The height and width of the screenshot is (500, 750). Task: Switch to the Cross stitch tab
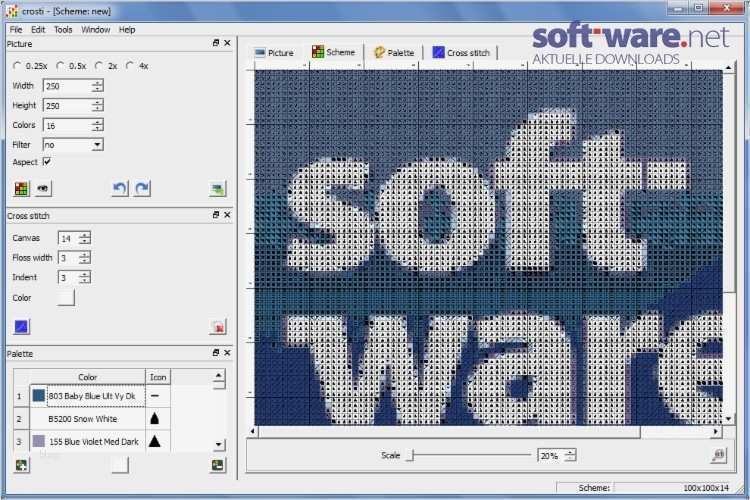[461, 53]
